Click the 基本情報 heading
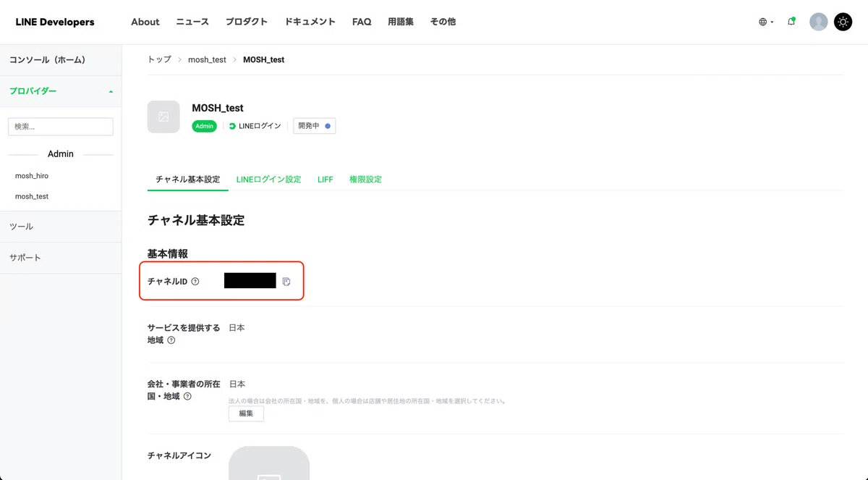 168,253
